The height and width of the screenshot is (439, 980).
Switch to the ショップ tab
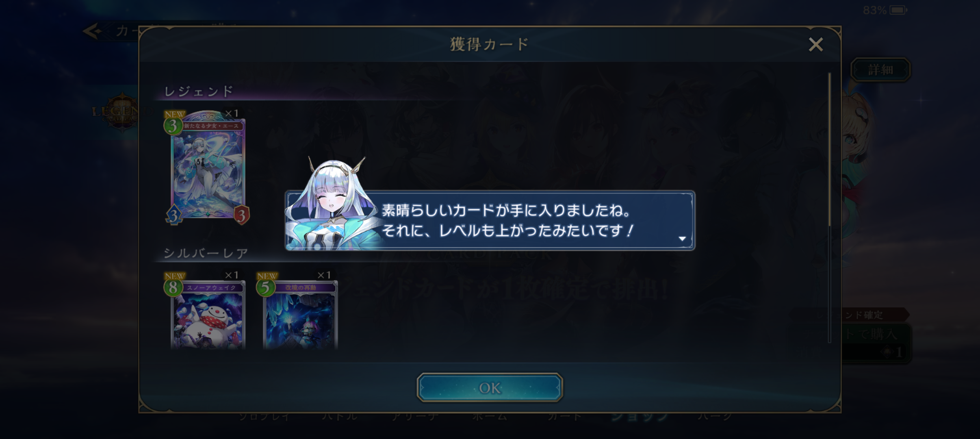[639, 416]
